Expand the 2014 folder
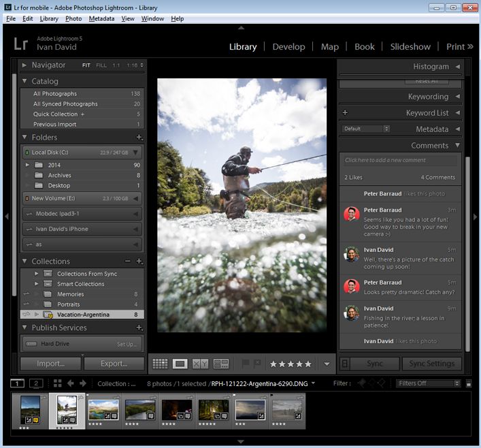The image size is (481, 448). [x=27, y=165]
